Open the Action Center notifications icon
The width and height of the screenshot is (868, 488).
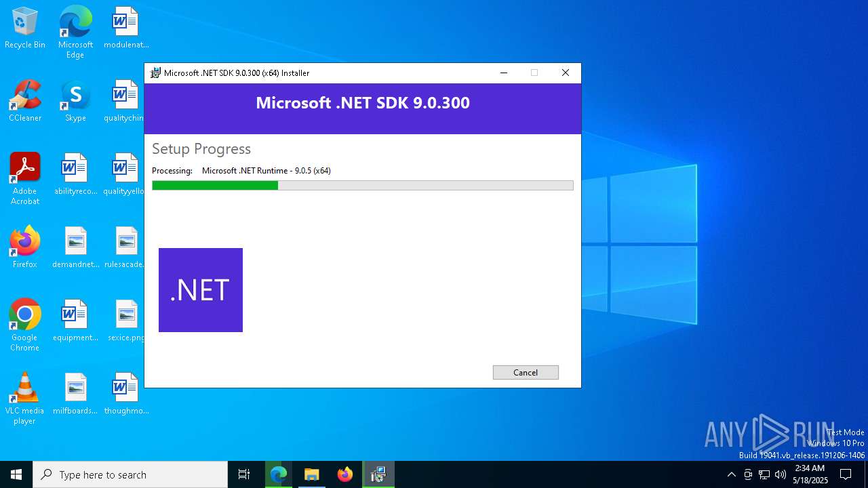click(x=846, y=474)
